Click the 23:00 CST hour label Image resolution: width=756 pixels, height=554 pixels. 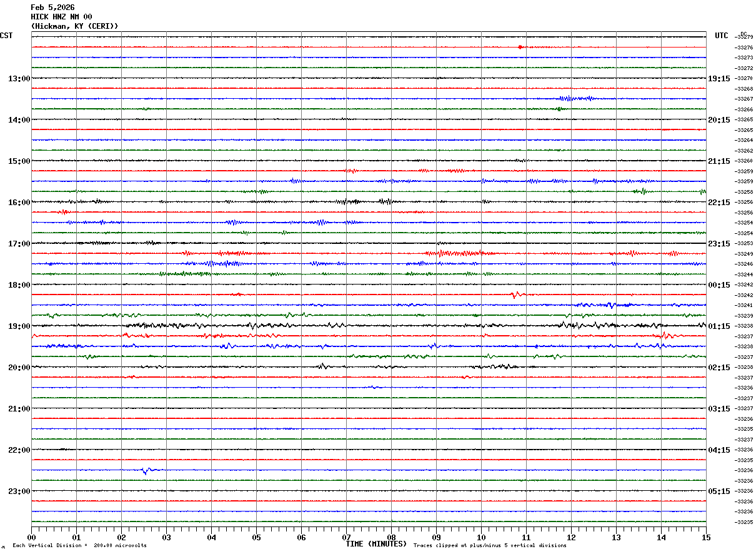point(19,491)
